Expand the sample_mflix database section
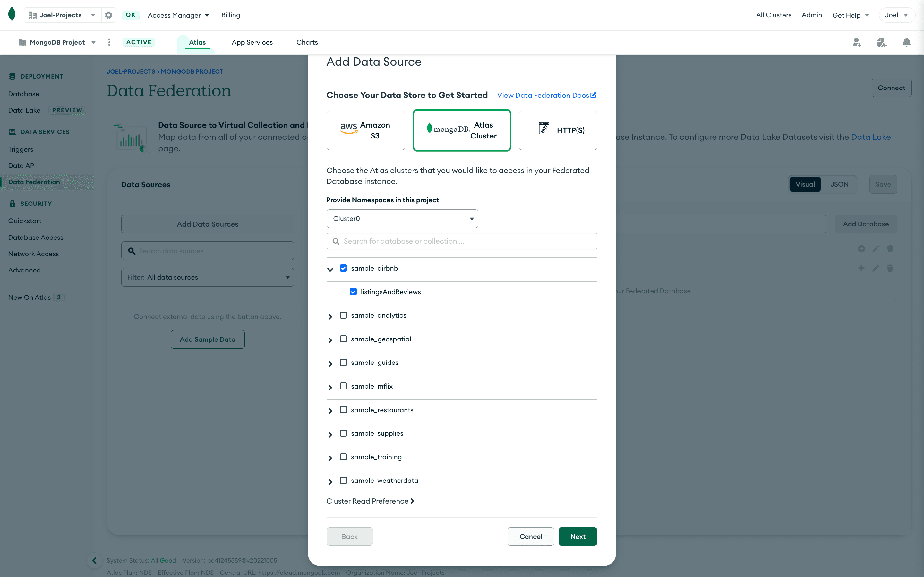Screen dimensions: 924x577 tap(330, 387)
